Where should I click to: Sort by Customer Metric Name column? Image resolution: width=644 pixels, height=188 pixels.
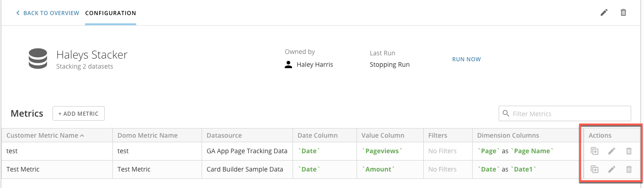[57, 135]
